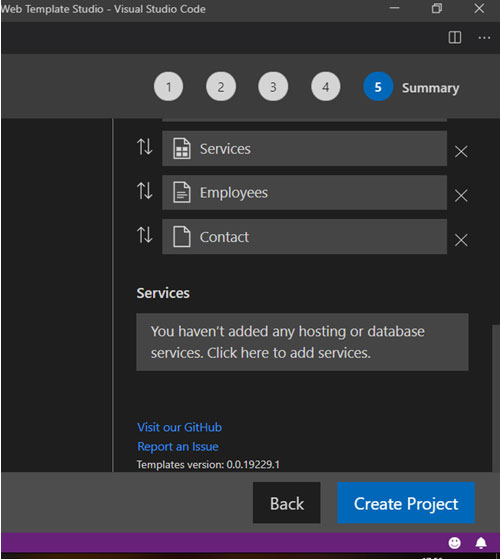The width and height of the screenshot is (501, 559).
Task: Remove the Services page with X
Action: click(461, 152)
